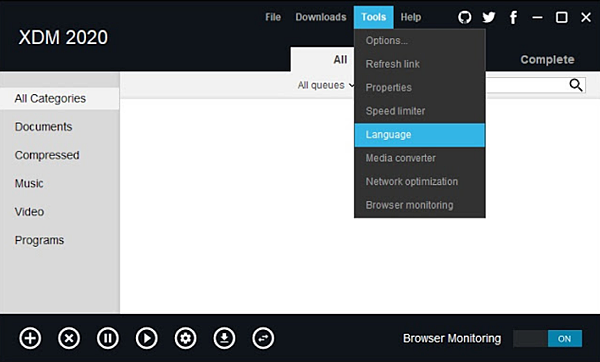
Task: Open the GitHub page icon
Action: [465, 17]
